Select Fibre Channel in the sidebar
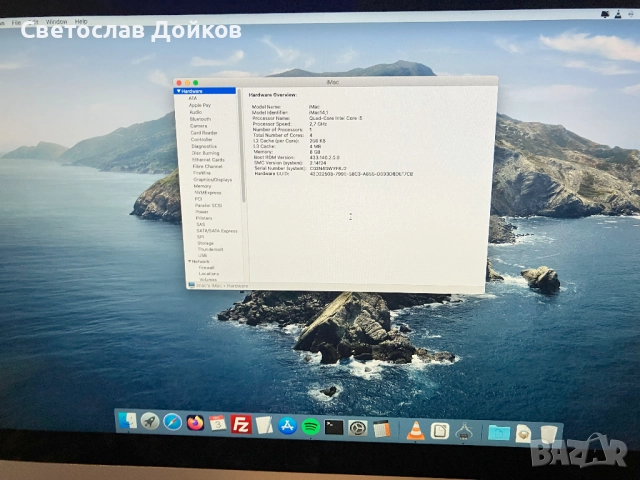The height and width of the screenshot is (480, 640). click(x=207, y=167)
